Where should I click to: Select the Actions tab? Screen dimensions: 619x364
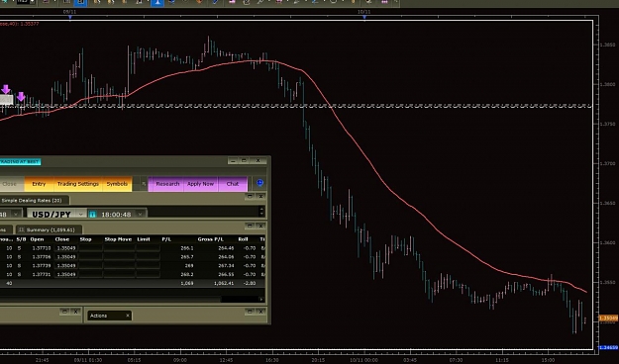click(x=109, y=316)
